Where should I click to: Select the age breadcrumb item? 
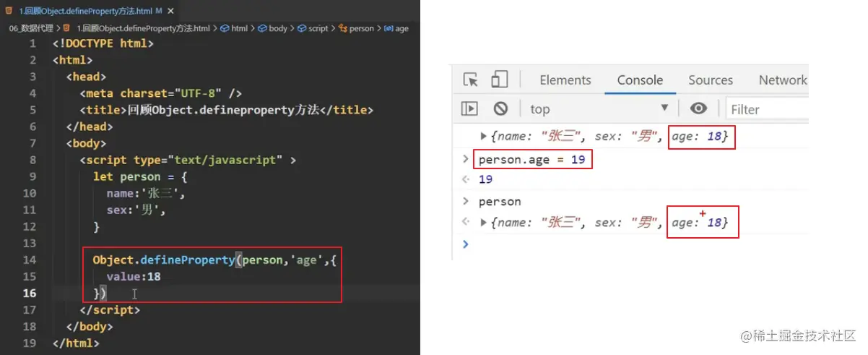click(396, 28)
